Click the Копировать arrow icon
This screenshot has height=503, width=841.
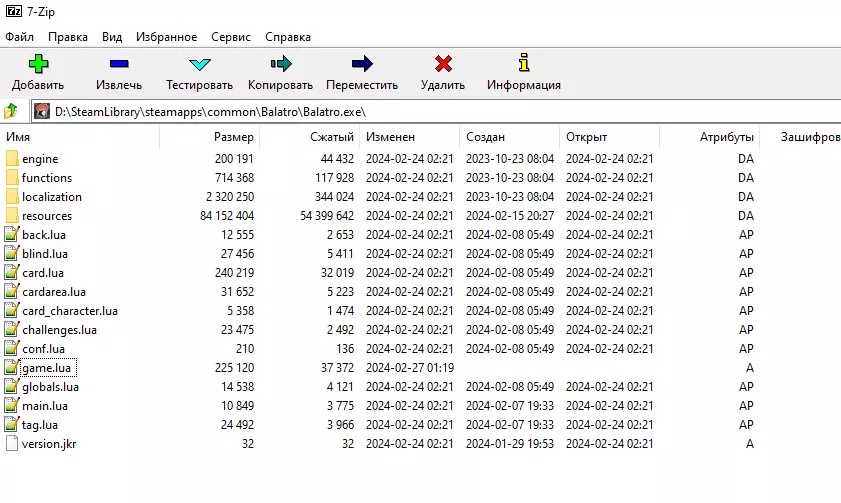pyautogui.click(x=281, y=64)
